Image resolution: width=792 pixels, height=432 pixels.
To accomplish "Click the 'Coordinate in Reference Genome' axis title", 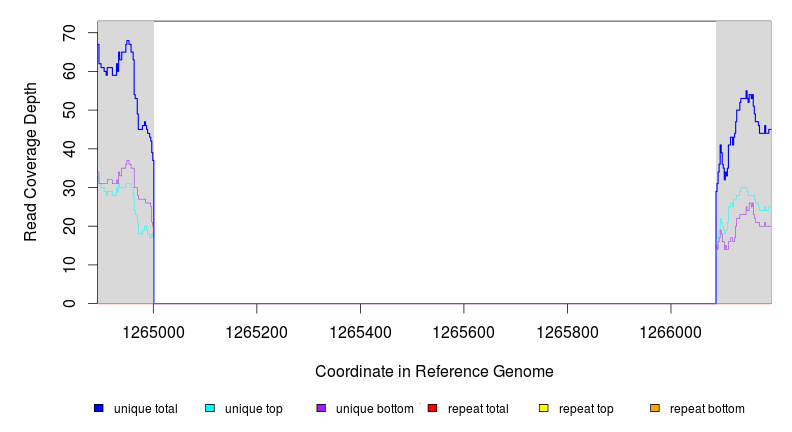I will pyautogui.click(x=434, y=371).
